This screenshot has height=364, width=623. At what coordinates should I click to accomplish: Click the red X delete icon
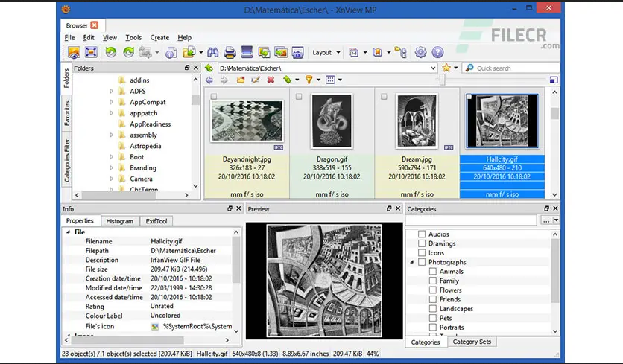pos(271,80)
